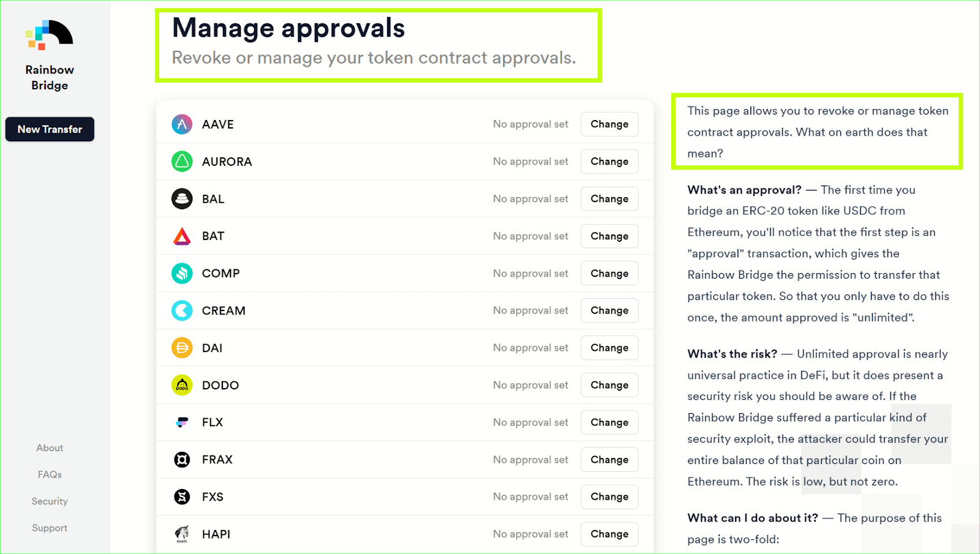Start a New Transfer

tap(50, 129)
